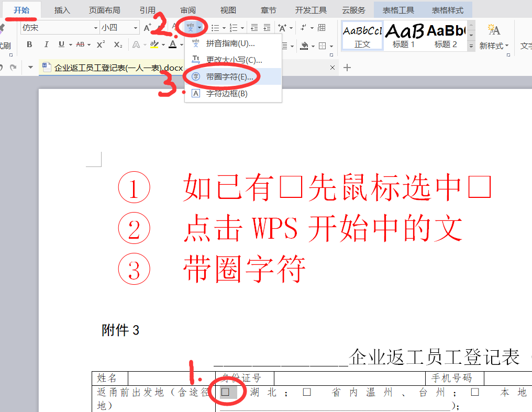This screenshot has width=532, height=412.
Task: Switch to the 插入 tab
Action: 62,10
